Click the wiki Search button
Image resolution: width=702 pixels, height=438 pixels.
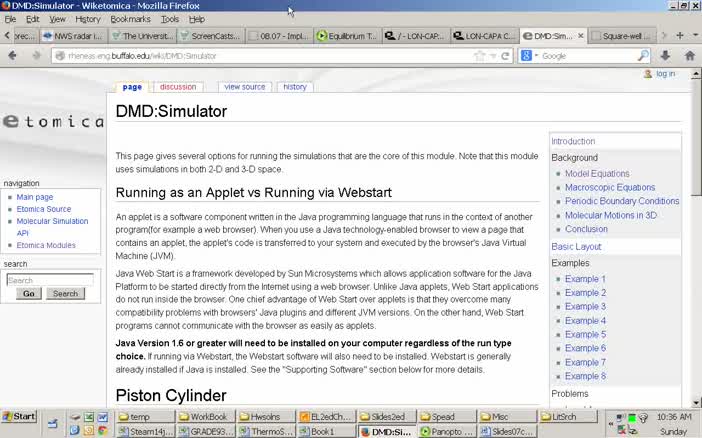click(x=65, y=294)
